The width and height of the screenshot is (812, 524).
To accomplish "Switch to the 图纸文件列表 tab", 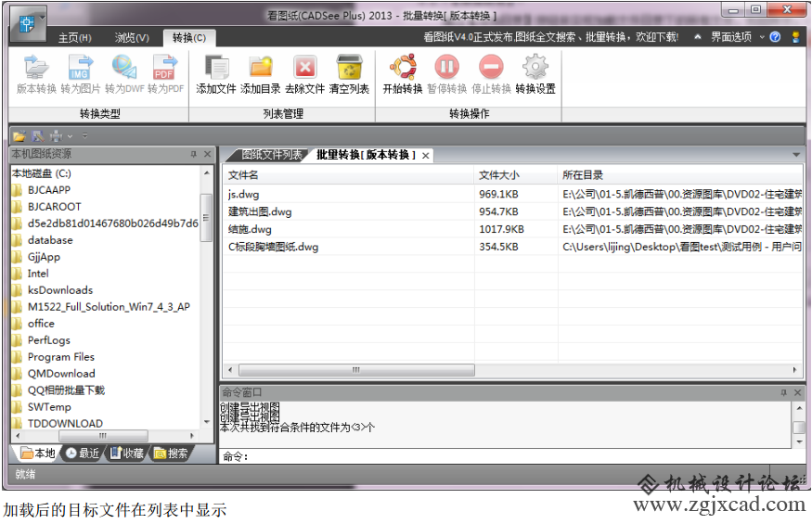I will (x=271, y=155).
